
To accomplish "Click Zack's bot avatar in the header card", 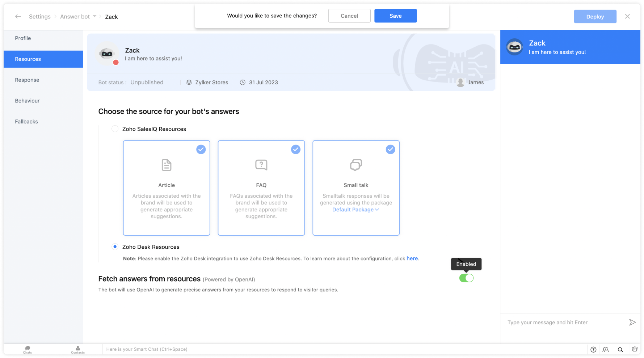I will click(107, 54).
